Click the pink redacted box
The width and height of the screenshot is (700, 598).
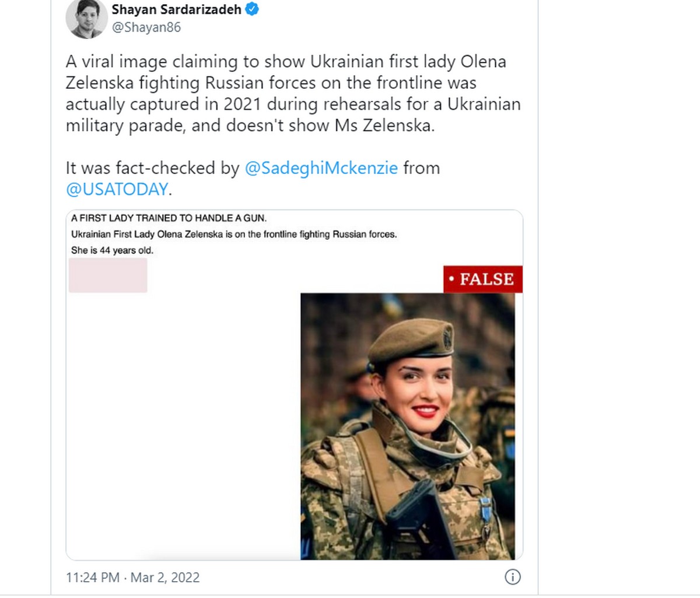point(108,275)
